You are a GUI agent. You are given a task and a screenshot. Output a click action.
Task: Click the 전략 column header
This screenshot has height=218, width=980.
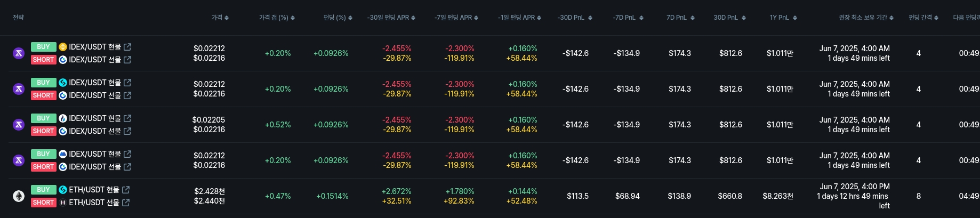coord(19,18)
